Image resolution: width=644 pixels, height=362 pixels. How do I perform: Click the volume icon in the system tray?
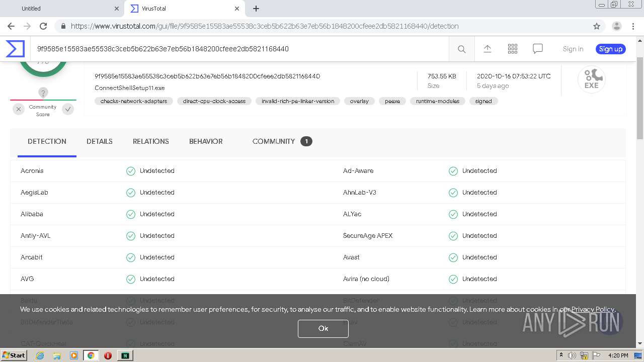[x=572, y=355]
